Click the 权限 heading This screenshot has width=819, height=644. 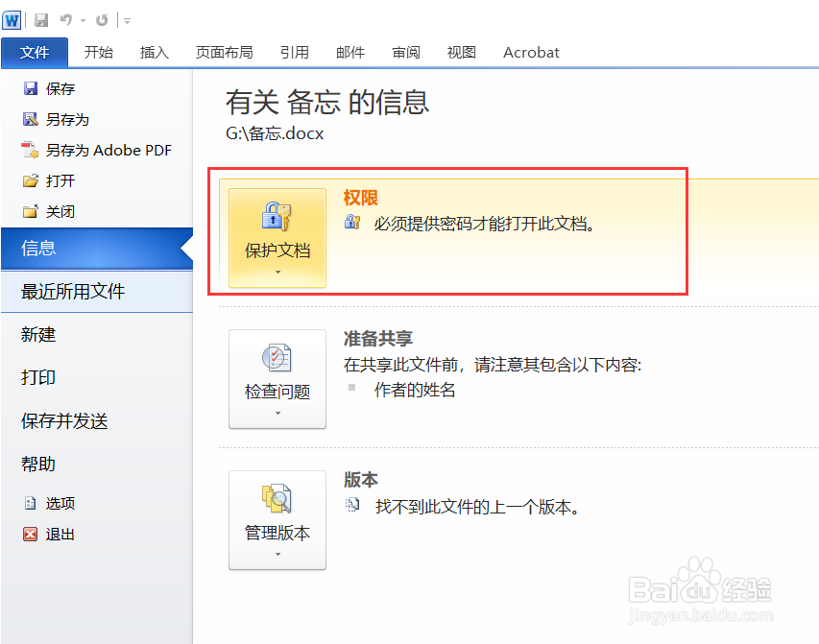[361, 198]
